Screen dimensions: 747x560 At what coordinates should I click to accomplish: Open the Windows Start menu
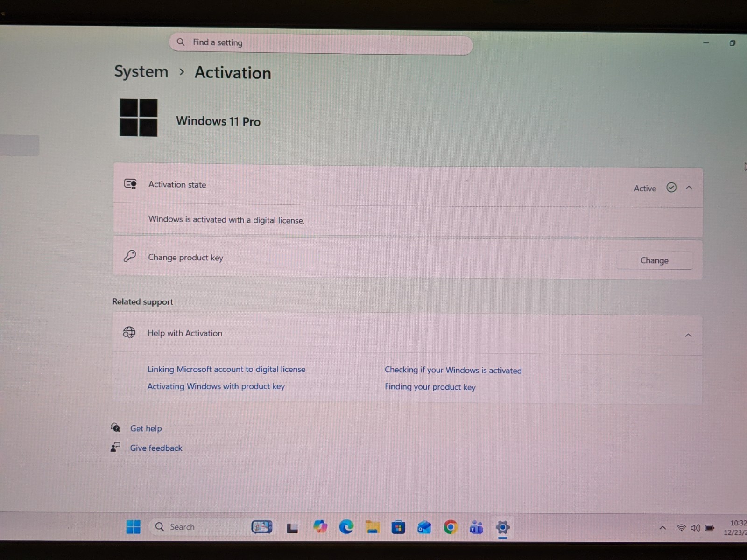click(133, 526)
